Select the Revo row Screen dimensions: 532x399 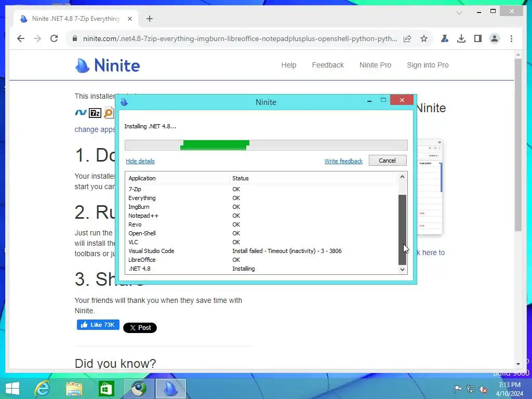point(262,224)
